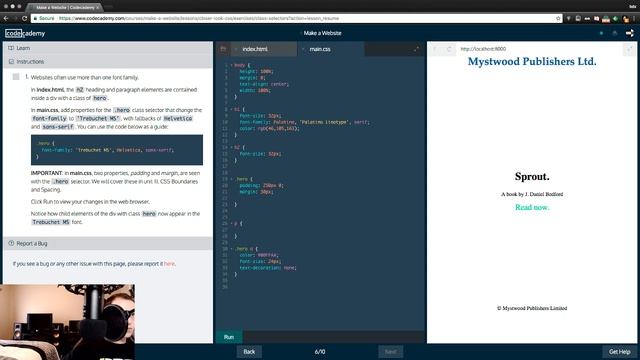Click the '© Mystwood Publishers Limited' footer
Viewport: 640px width, 360px height.
(x=532, y=308)
